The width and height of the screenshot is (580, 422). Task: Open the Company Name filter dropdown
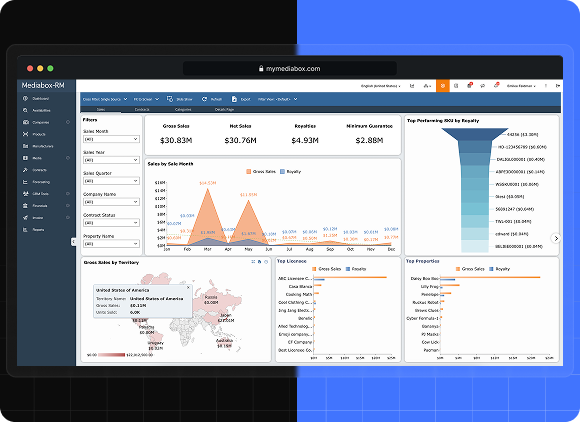[x=111, y=202]
